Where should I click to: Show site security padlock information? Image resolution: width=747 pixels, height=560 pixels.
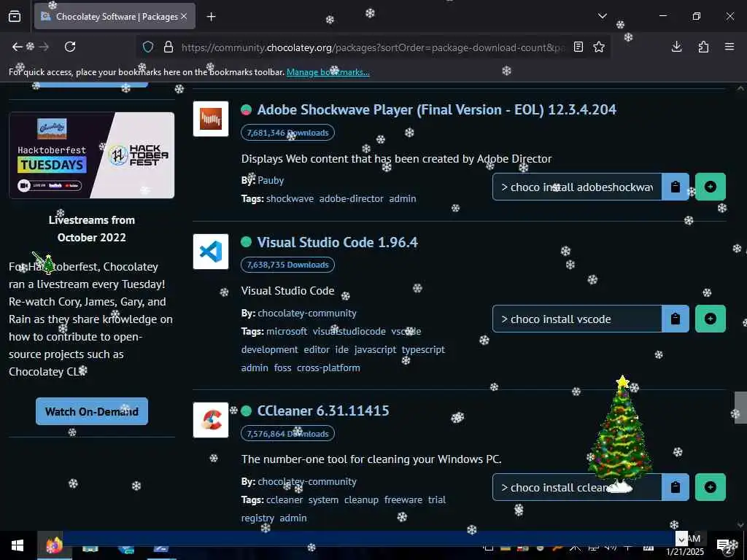[169, 47]
